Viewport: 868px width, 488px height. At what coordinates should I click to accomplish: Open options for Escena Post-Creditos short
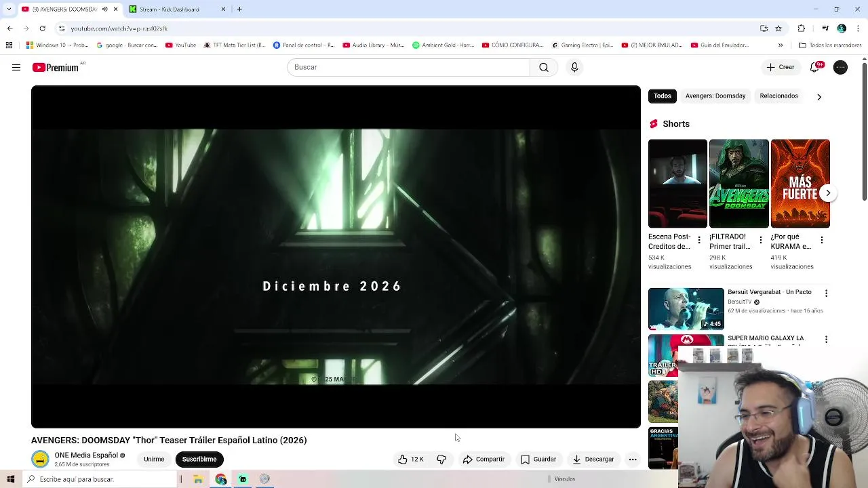(699, 240)
